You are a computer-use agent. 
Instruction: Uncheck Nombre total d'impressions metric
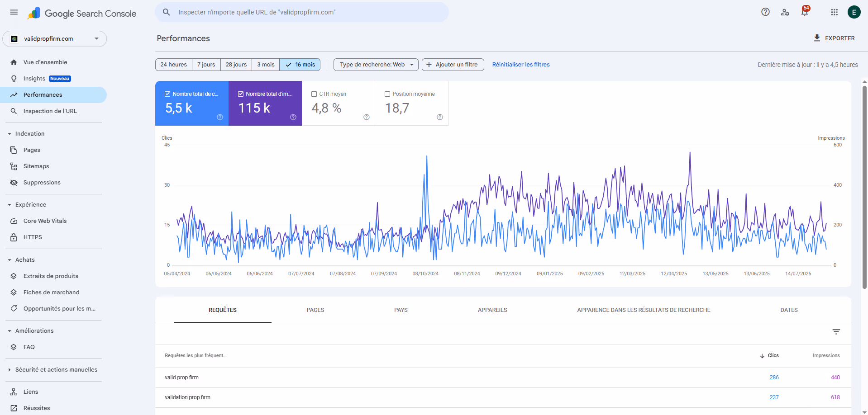click(241, 94)
